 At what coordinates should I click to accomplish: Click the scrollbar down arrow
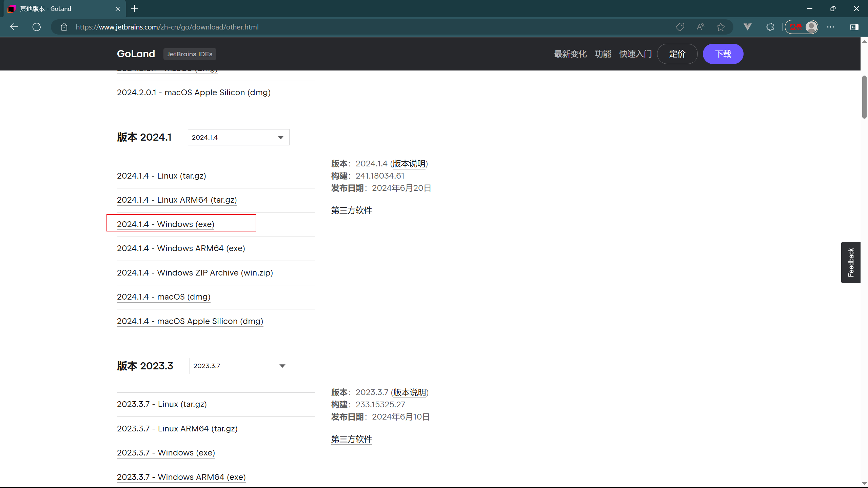(864, 484)
